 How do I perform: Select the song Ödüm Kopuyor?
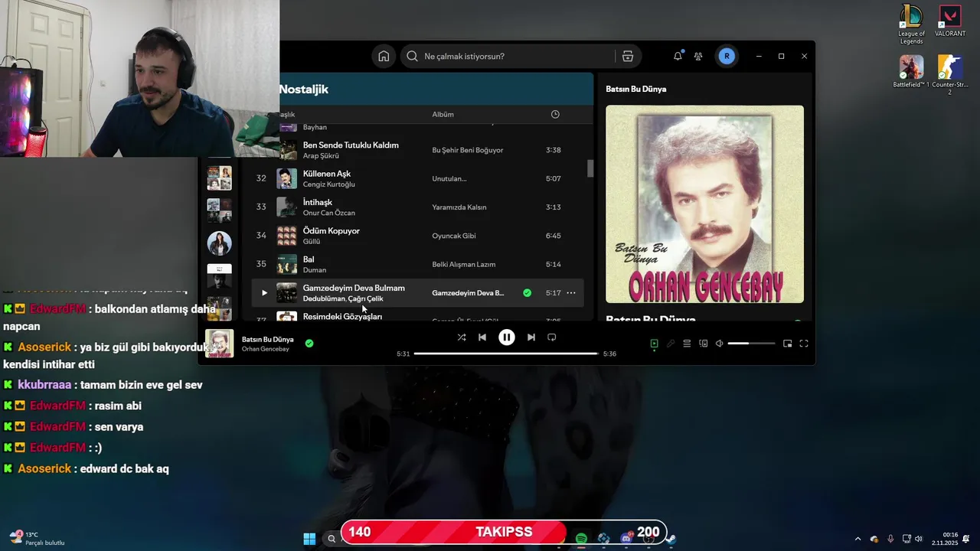pyautogui.click(x=332, y=230)
